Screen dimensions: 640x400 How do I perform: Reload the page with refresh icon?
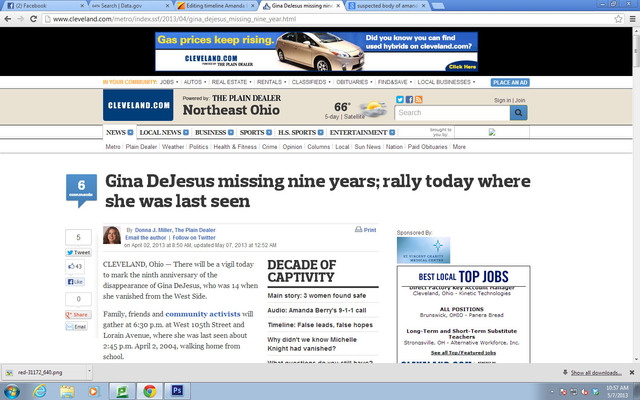click(33, 19)
